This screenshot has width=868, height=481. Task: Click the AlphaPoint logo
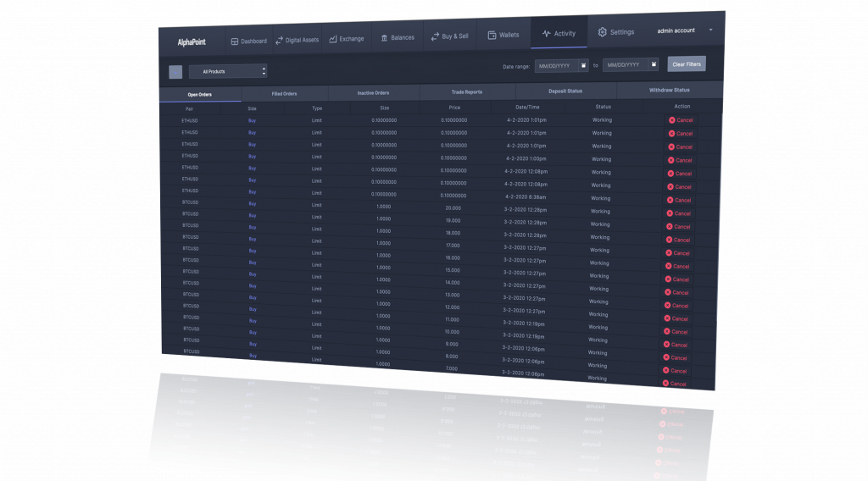pyautogui.click(x=192, y=41)
